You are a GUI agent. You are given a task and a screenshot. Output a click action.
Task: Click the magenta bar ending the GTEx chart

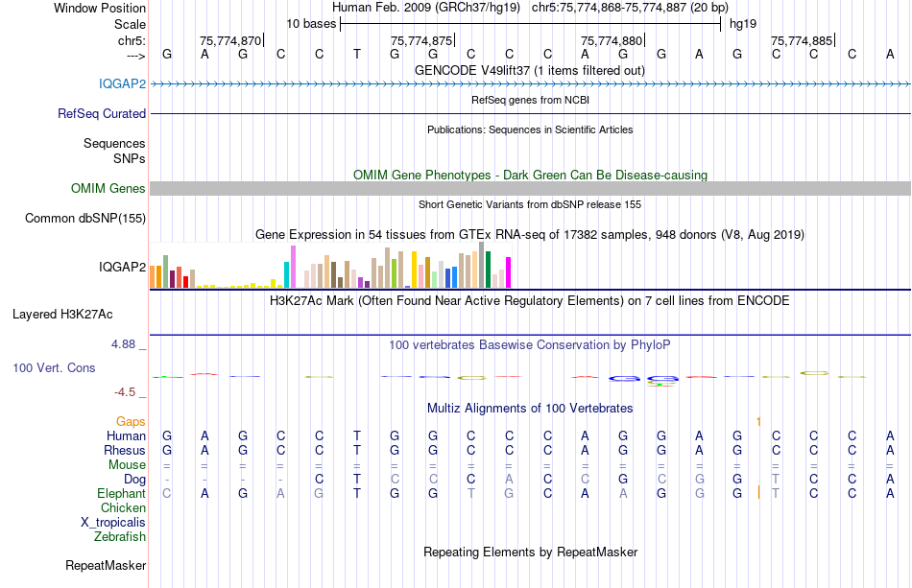coord(509,273)
